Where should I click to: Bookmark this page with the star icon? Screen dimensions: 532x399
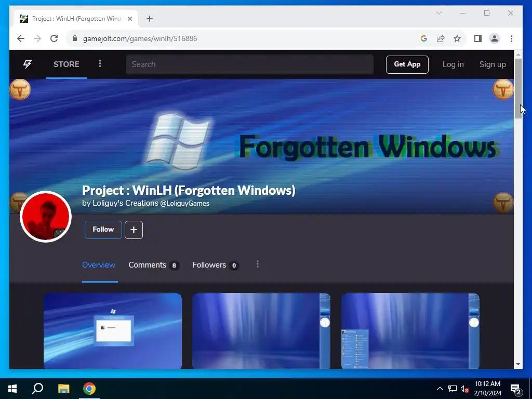457,38
